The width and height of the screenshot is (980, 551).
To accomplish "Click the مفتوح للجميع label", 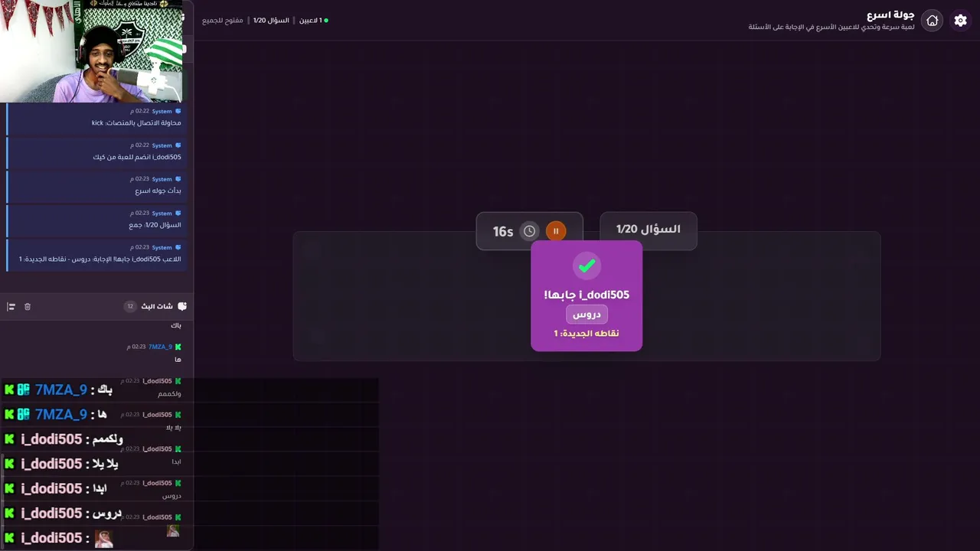I will pos(222,20).
